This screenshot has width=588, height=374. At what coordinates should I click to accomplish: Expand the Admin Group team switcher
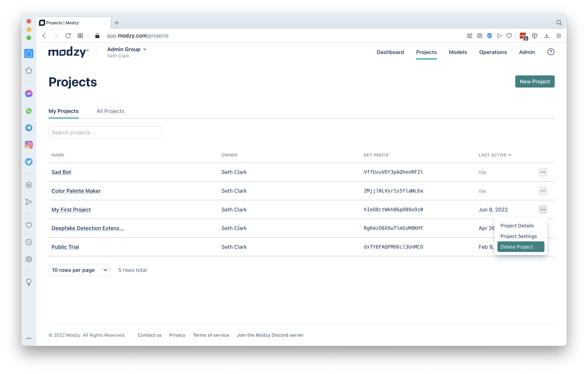[127, 49]
